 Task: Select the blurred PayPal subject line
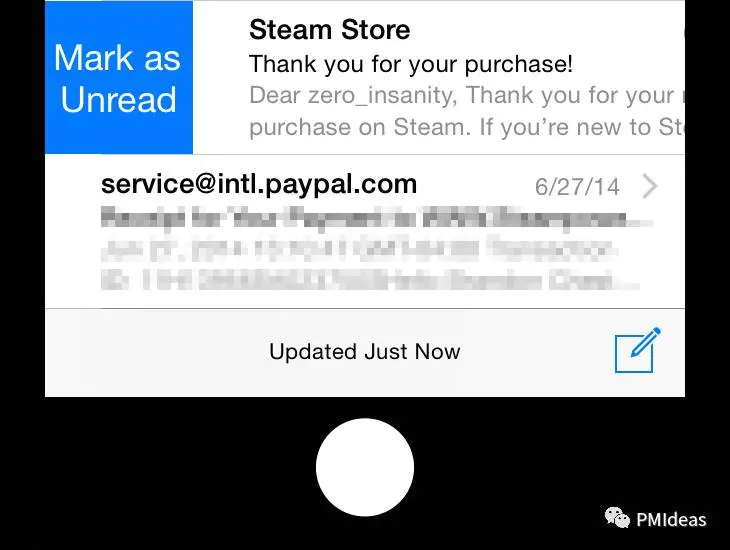[377, 218]
